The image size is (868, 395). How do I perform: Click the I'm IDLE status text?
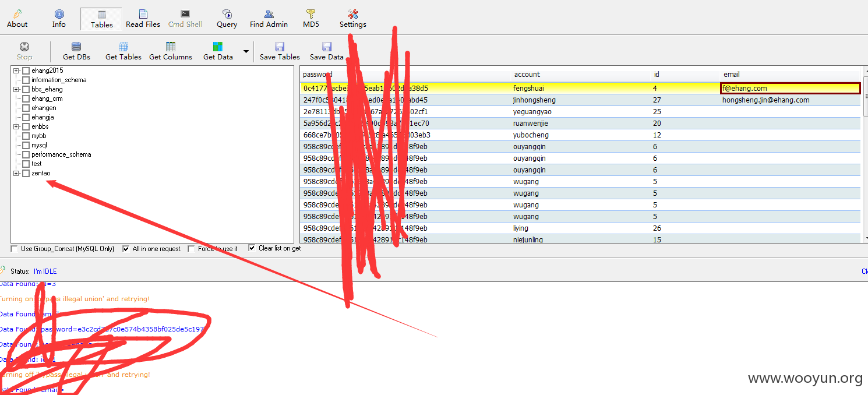coord(45,271)
